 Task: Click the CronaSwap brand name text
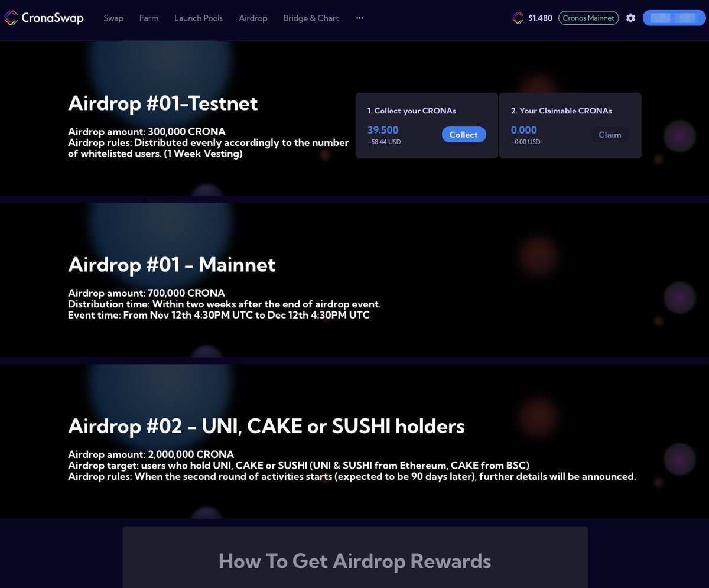53,18
